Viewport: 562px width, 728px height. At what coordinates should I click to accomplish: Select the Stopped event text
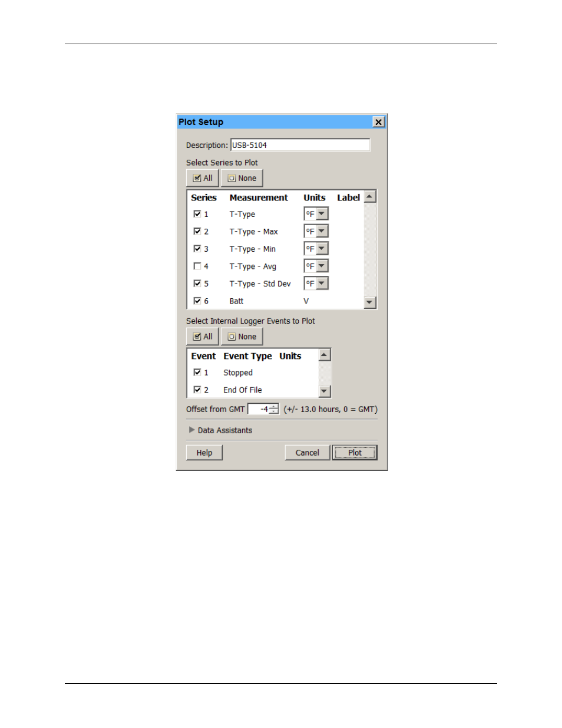[x=238, y=373]
